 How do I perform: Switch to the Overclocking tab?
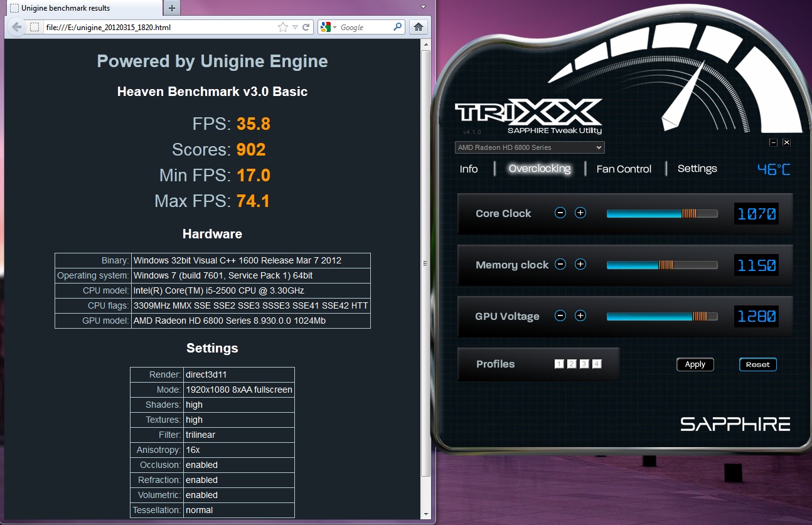pos(540,169)
